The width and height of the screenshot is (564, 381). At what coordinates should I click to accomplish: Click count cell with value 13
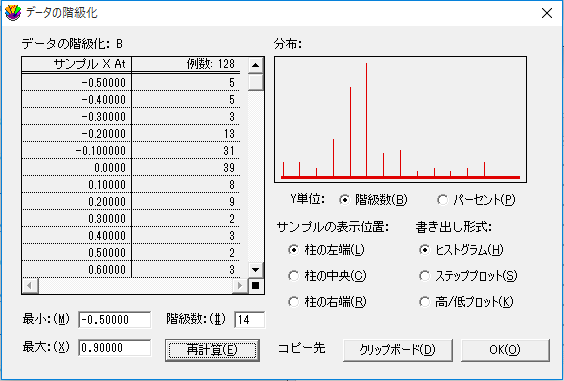[x=186, y=133]
